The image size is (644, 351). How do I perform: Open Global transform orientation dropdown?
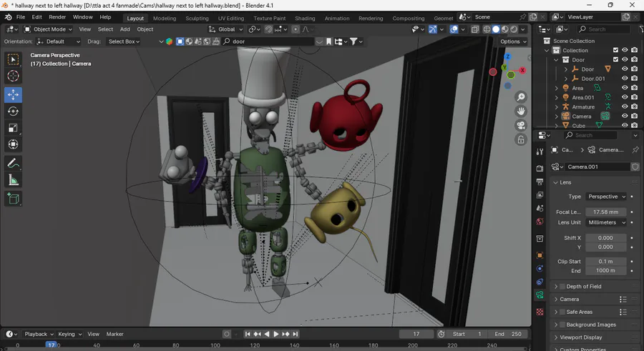[x=226, y=29]
